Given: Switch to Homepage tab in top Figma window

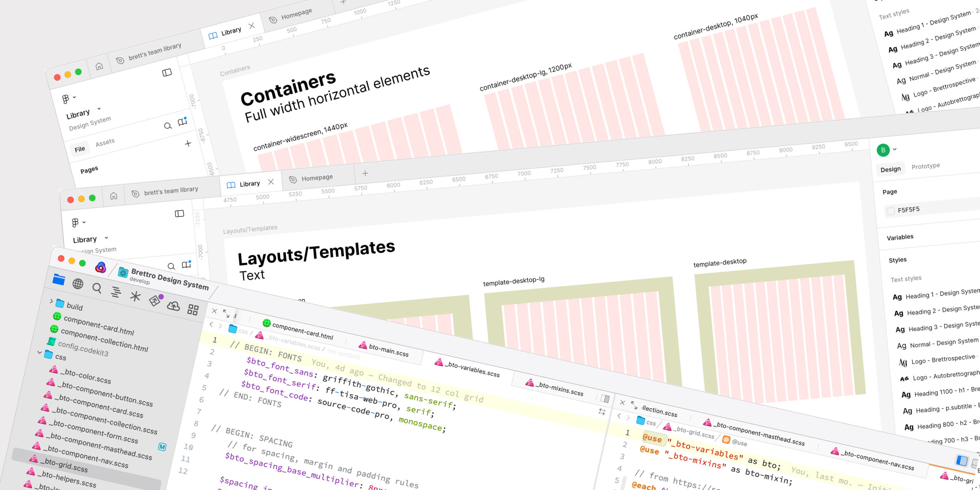Looking at the screenshot, I should coord(296,14).
